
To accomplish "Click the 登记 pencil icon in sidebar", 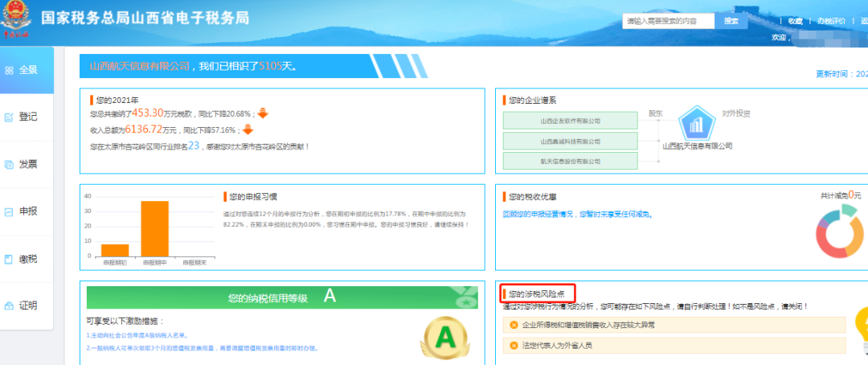I will point(8,117).
